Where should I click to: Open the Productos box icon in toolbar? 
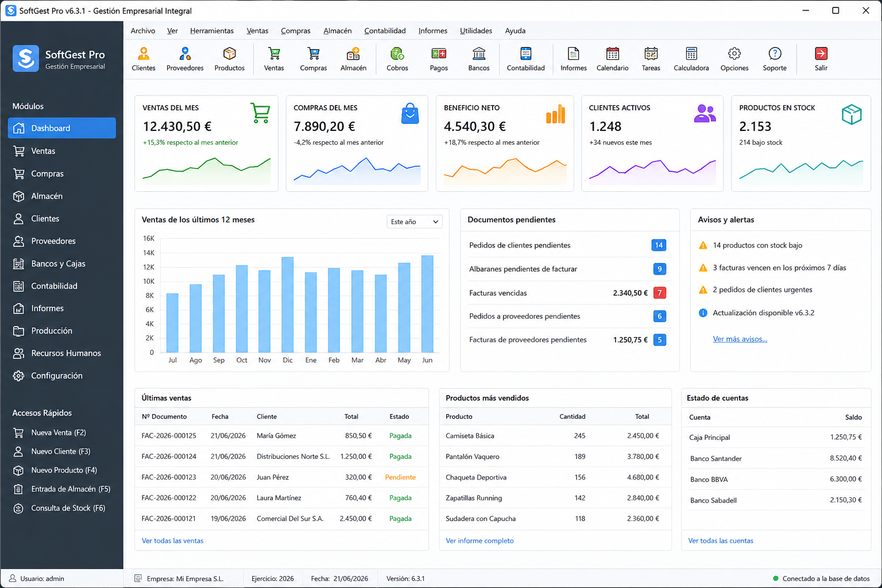click(x=230, y=59)
